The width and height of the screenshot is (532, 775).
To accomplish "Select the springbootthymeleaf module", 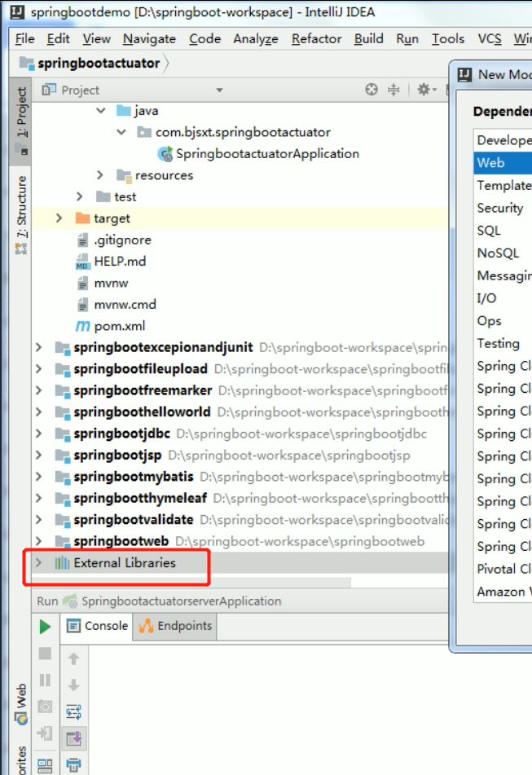I will click(x=140, y=498).
